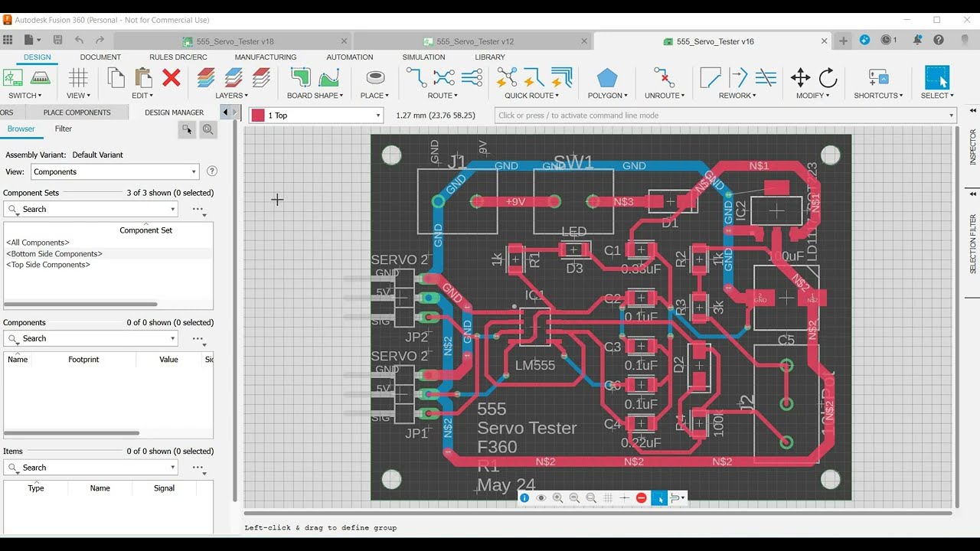Viewport: 980px width, 551px height.
Task: Click the middle blue-topped Layers icon
Action: coord(234,77)
